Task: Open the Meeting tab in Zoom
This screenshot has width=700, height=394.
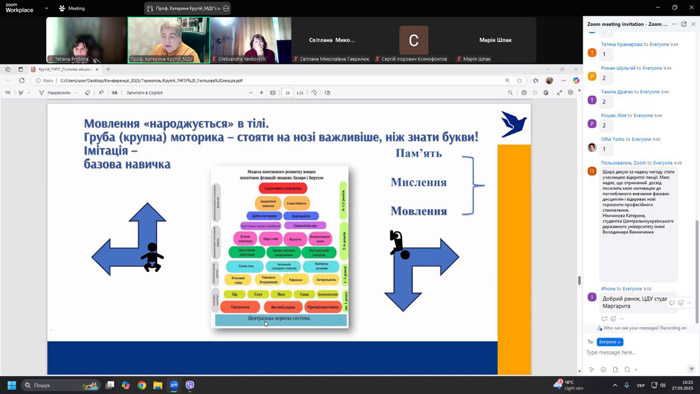Action: [x=72, y=8]
